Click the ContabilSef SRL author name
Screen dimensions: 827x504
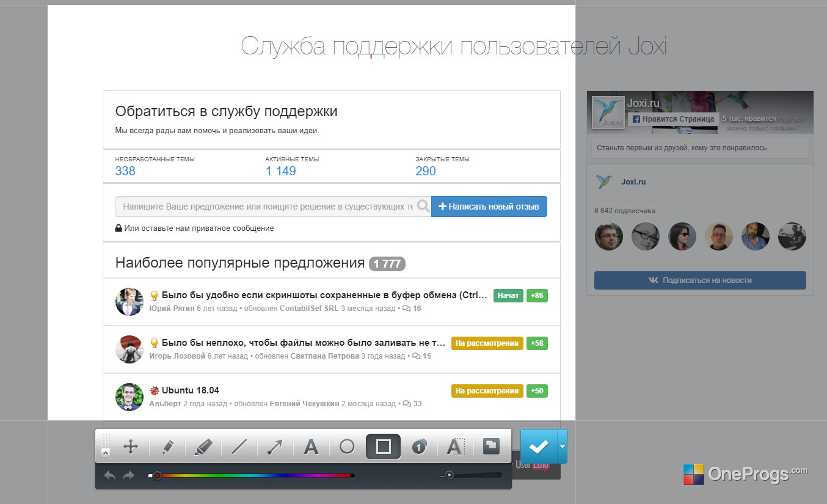(309, 309)
